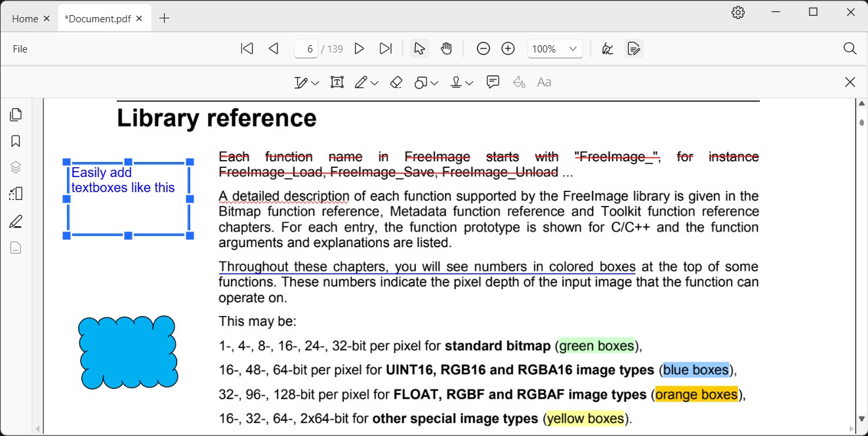Screen dimensions: 868x436
Task: Open the bookmarks sidebar panel
Action: [16, 141]
